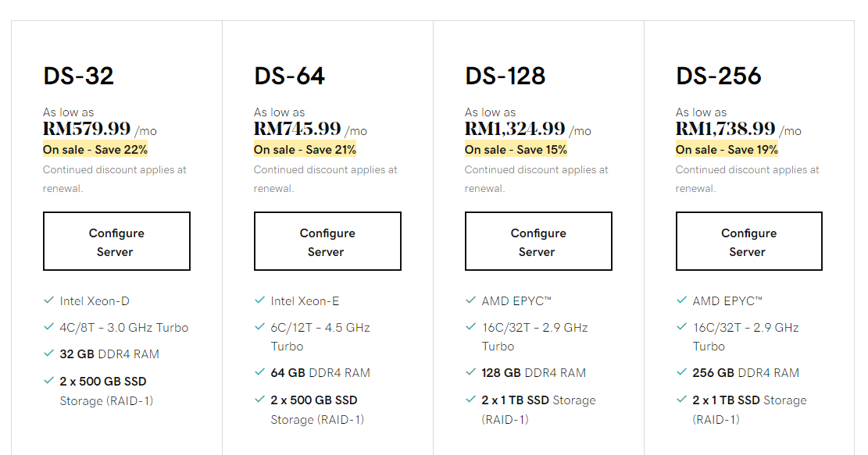Click the checkmark icon beside Intel Xeon-D

(48, 300)
